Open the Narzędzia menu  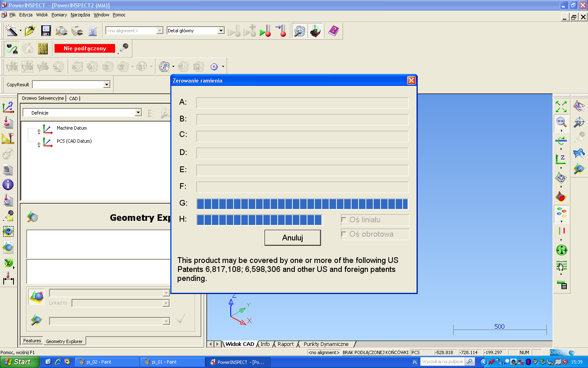pos(80,15)
